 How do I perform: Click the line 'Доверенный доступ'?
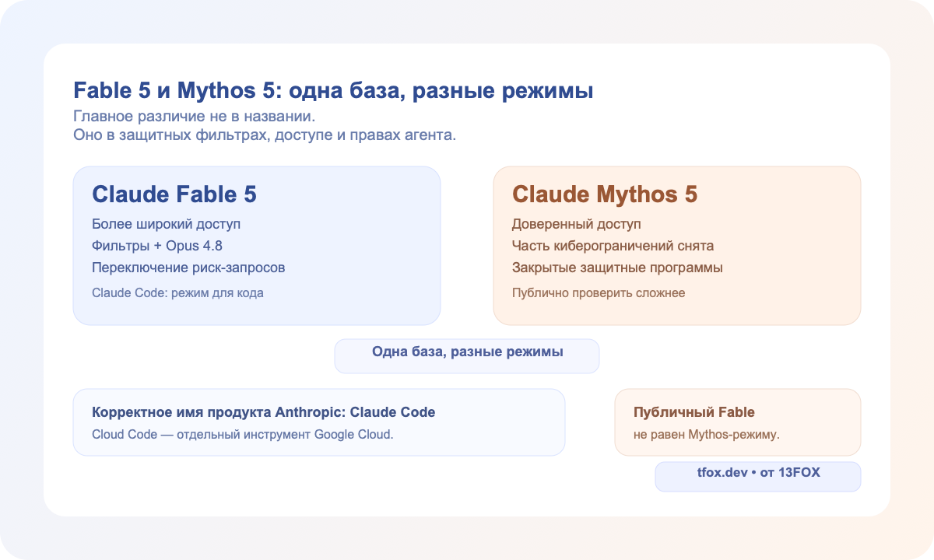pos(577,224)
